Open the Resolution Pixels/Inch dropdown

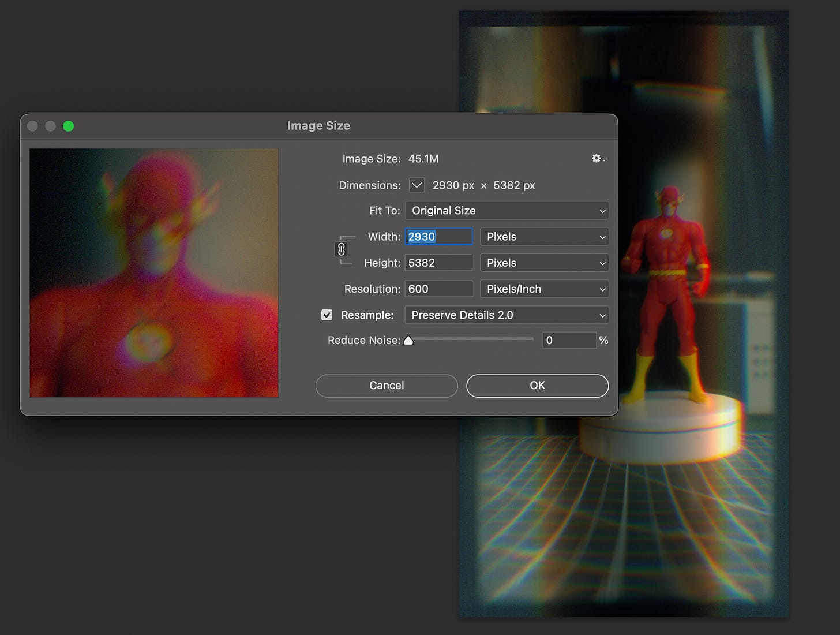545,289
